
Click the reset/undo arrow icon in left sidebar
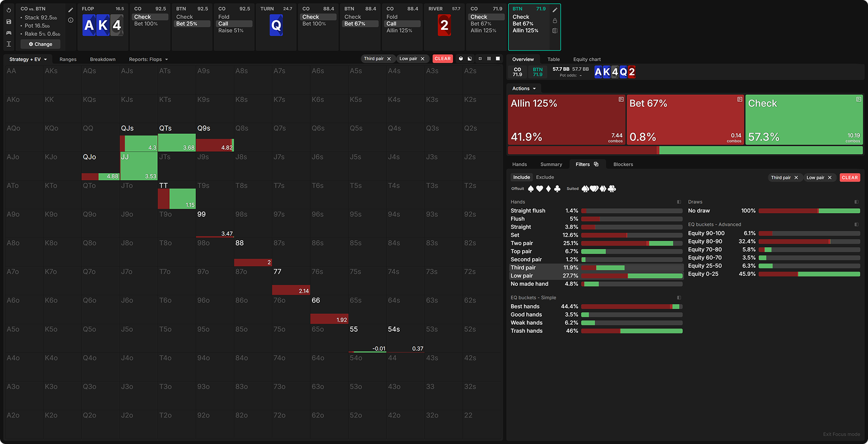(9, 10)
